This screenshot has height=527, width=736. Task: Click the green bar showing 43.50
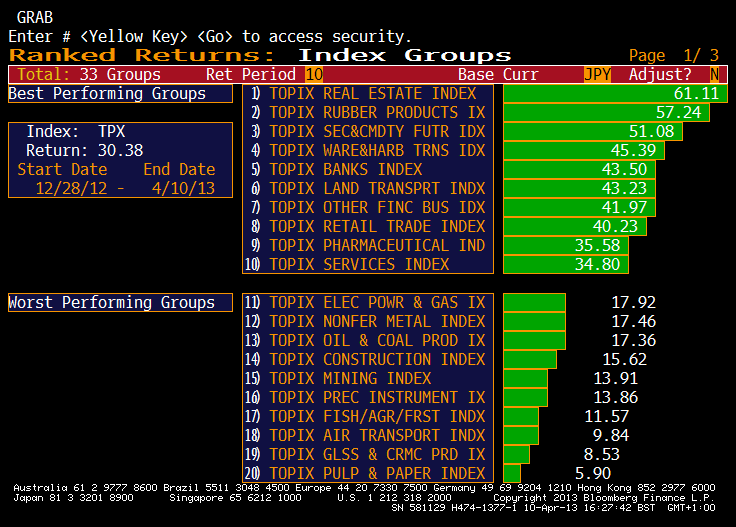tap(579, 169)
